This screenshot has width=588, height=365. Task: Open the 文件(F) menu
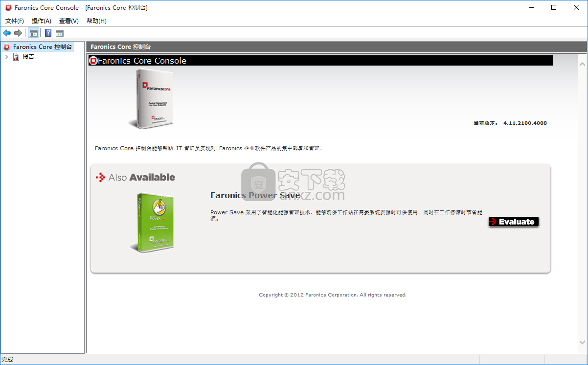[x=15, y=21]
